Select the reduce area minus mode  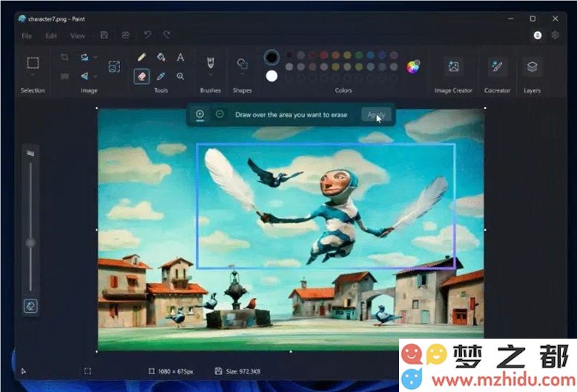pyautogui.click(x=220, y=114)
